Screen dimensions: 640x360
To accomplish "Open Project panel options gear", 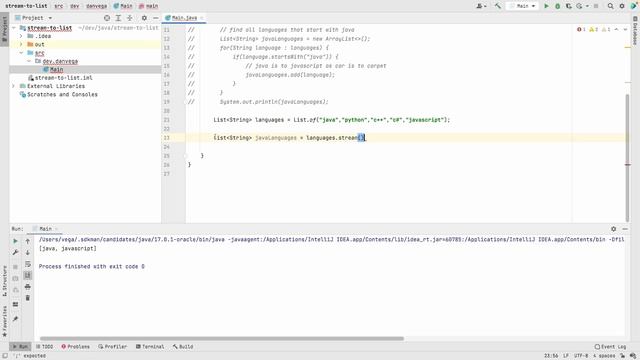I will coord(144,18).
